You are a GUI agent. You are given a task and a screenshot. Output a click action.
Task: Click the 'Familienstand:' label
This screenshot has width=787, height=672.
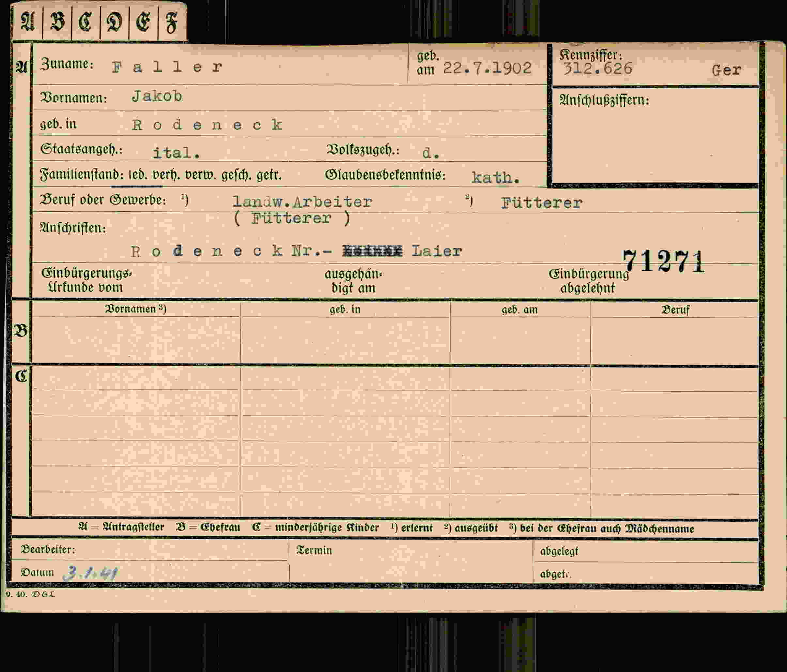82,175
